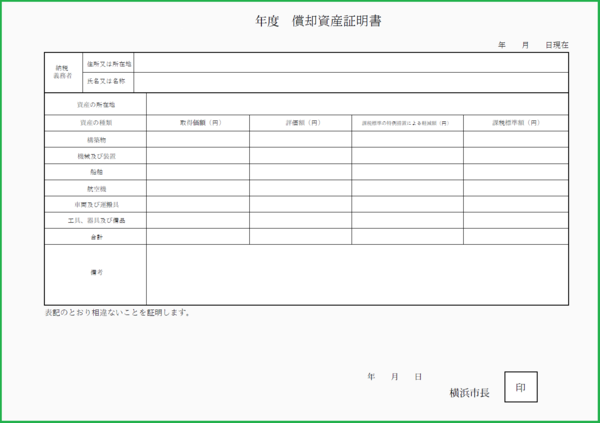Select the 軽減額 cell in 機械及び装置 row
This screenshot has height=423, width=600.
click(x=408, y=156)
